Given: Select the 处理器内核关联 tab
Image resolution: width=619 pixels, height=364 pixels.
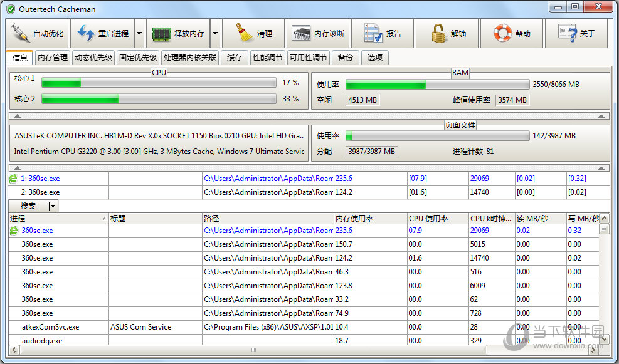Looking at the screenshot, I should coord(190,58).
